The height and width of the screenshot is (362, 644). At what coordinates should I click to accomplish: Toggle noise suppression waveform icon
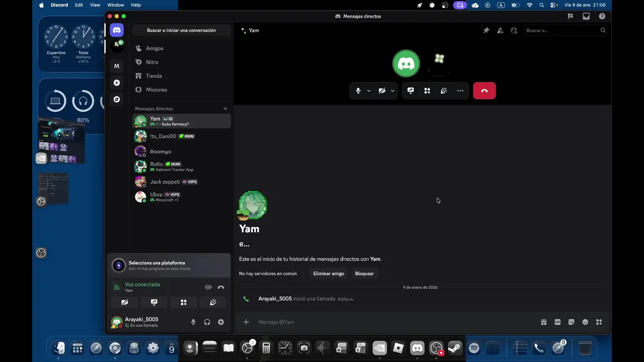[208, 287]
